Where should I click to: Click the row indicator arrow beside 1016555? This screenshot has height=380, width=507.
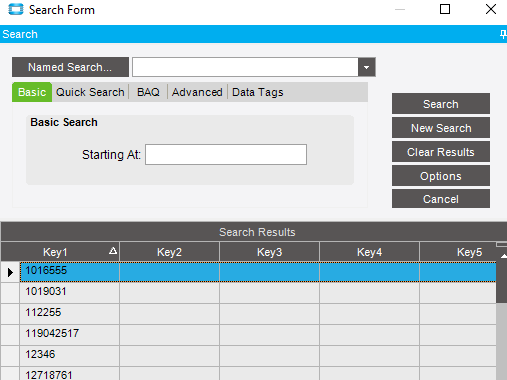click(10, 272)
